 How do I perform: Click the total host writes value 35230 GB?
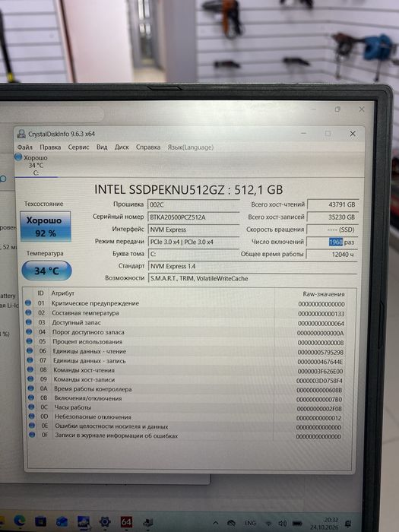(332, 217)
